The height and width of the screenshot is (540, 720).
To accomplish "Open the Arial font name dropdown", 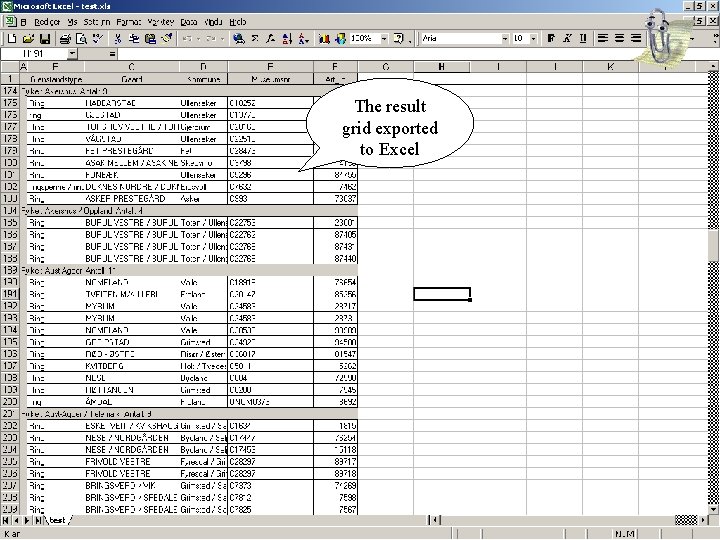I will coord(505,39).
